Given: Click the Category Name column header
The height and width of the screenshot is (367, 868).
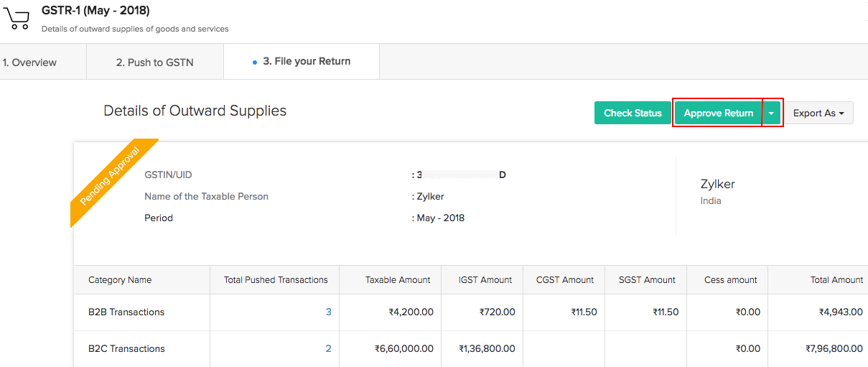Looking at the screenshot, I should [x=120, y=280].
